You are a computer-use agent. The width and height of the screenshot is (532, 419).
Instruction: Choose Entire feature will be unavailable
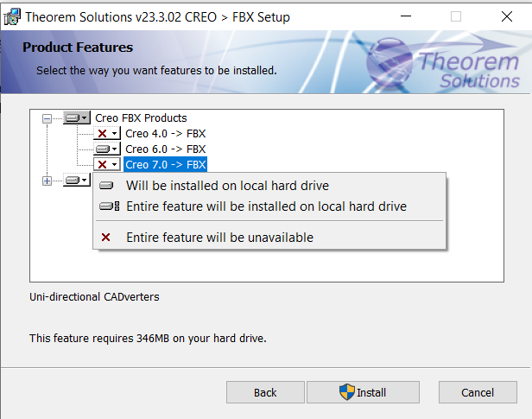click(269, 238)
